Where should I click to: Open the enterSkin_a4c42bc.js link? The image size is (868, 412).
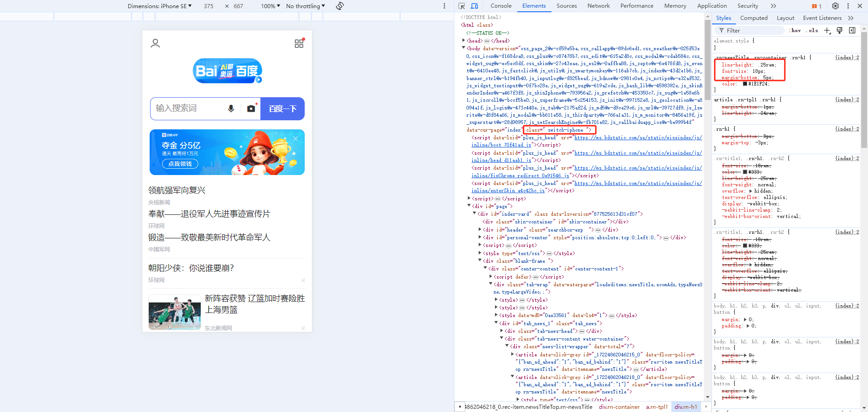[586, 187]
